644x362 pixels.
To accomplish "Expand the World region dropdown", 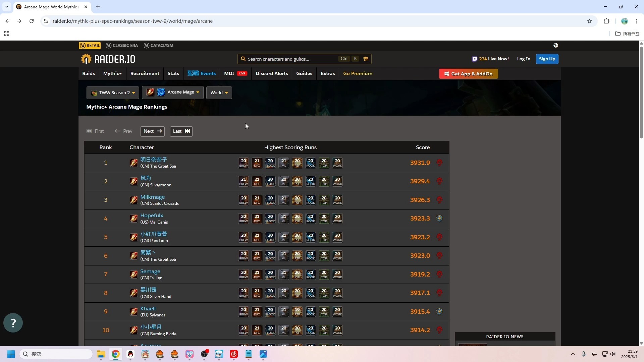I will tap(219, 93).
